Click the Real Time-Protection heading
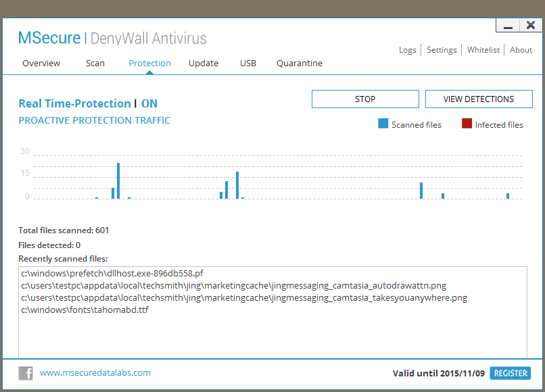The width and height of the screenshot is (545, 392). click(x=75, y=103)
